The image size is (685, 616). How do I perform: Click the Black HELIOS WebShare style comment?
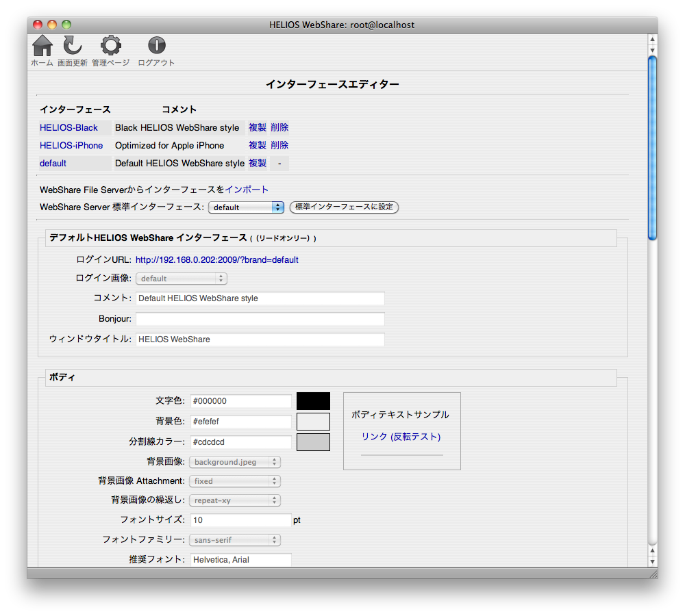coord(177,127)
